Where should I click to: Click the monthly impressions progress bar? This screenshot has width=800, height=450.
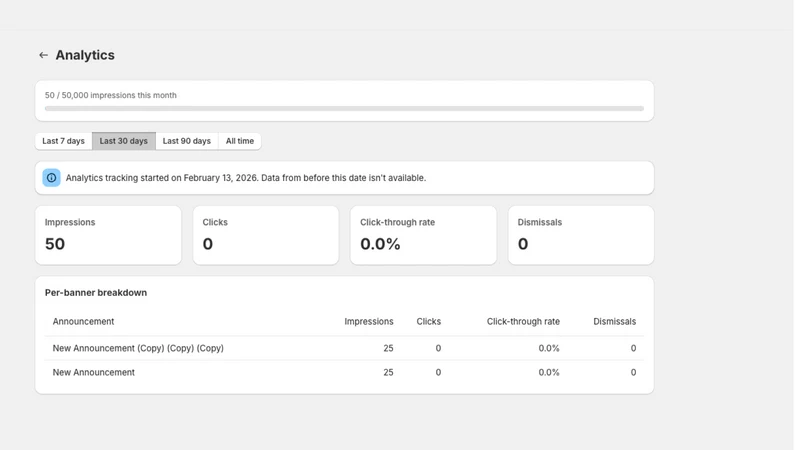(x=344, y=108)
